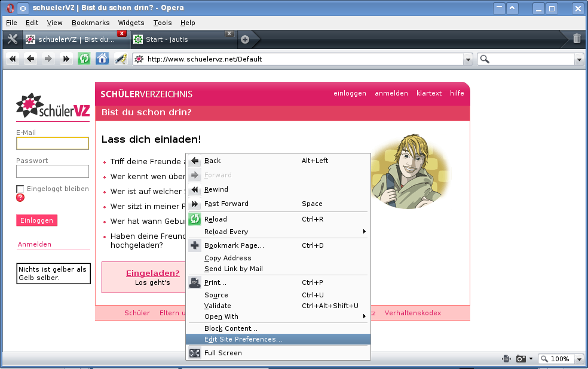Click the Wand toolbar icon
Viewport: 588px width, 369px height.
(120, 59)
